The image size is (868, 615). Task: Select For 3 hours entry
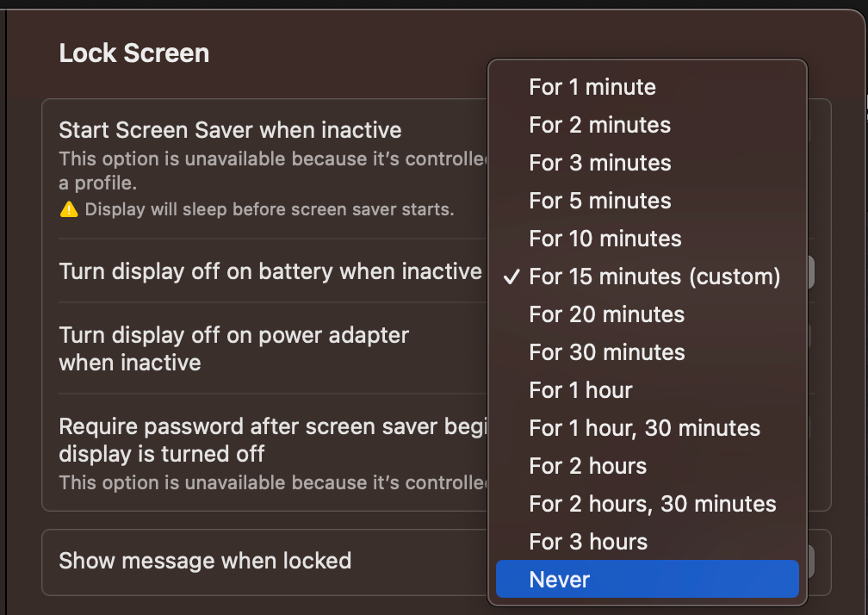pos(648,542)
